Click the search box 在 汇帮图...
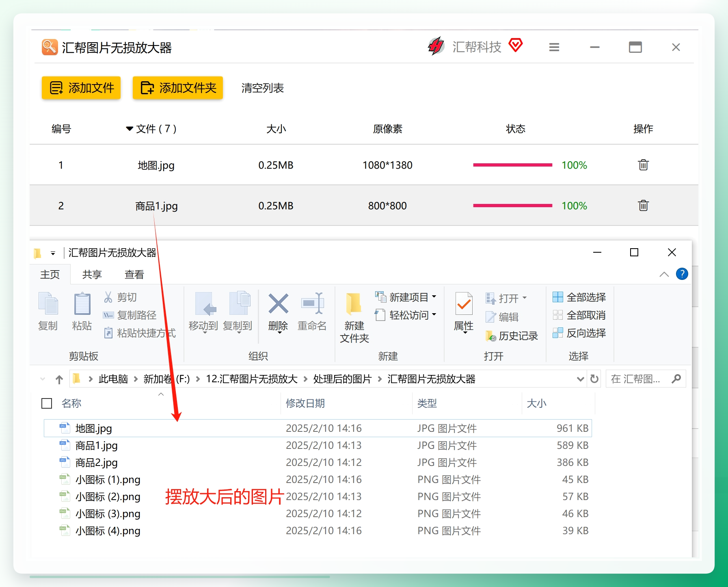The height and width of the screenshot is (587, 728). (646, 379)
